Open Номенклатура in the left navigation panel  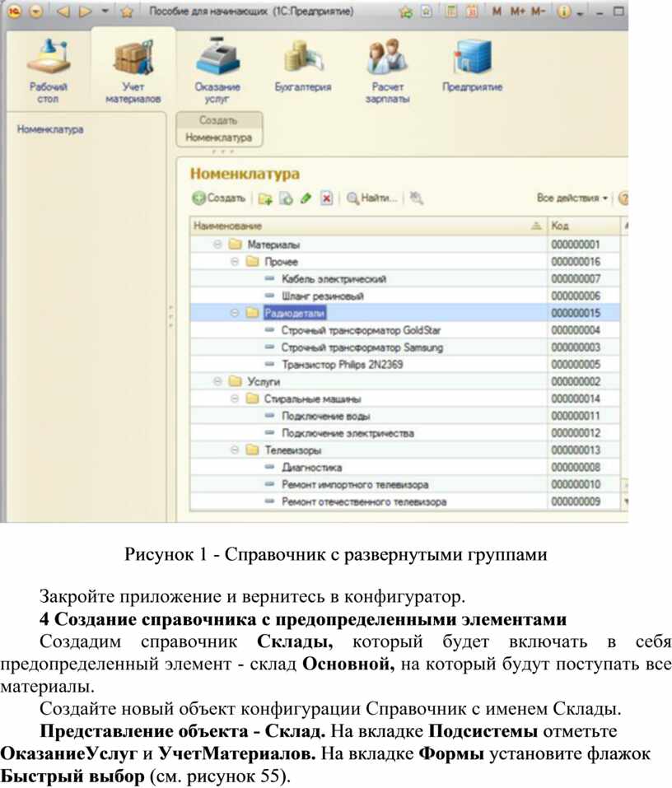pyautogui.click(x=50, y=129)
